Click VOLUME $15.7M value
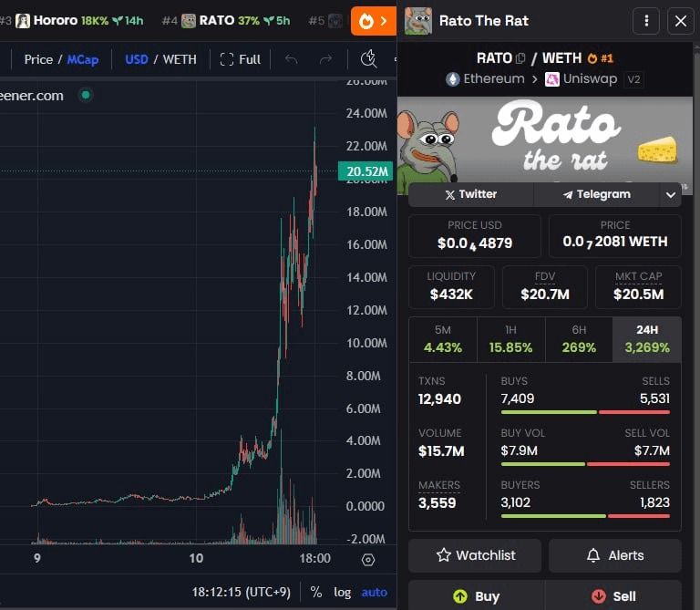Image resolution: width=700 pixels, height=610 pixels. coord(441,451)
